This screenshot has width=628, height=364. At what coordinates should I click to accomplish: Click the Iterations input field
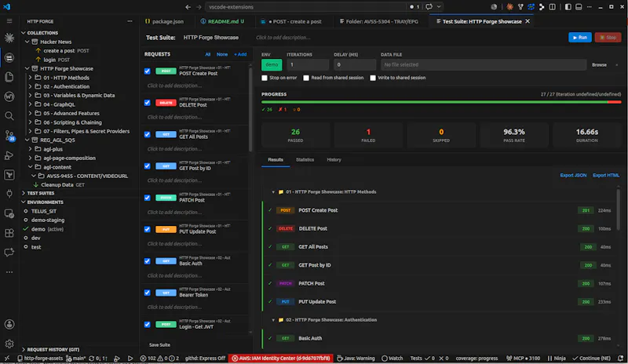click(x=308, y=65)
